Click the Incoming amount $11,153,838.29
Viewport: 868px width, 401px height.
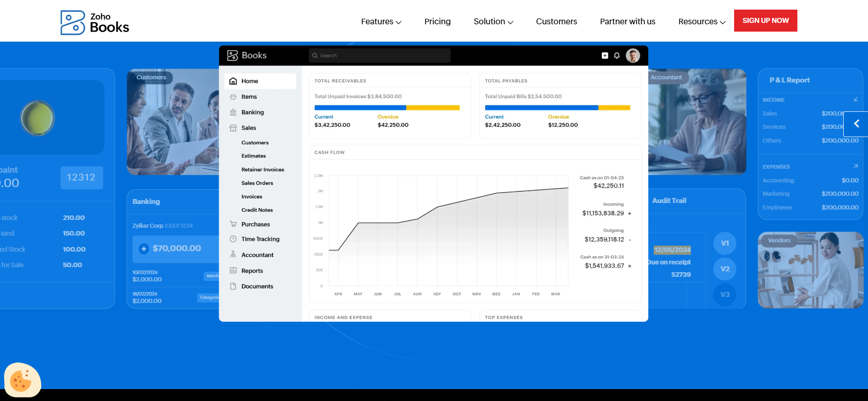tap(603, 213)
